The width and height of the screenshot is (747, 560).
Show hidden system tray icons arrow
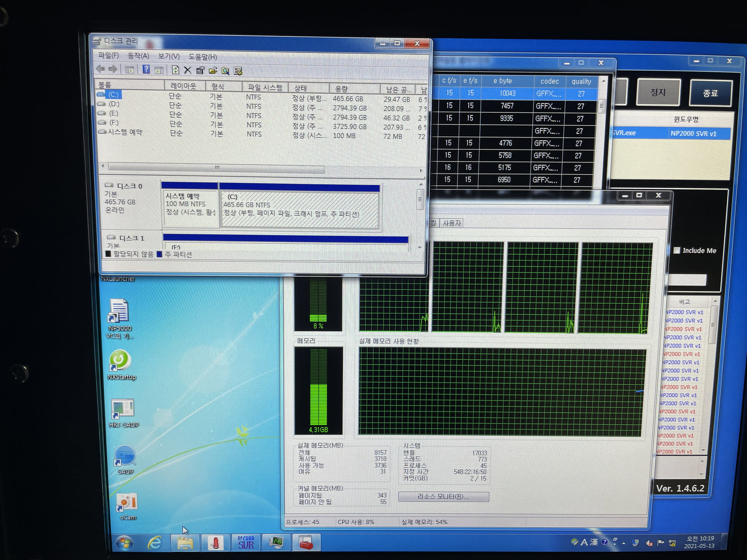coord(624,543)
